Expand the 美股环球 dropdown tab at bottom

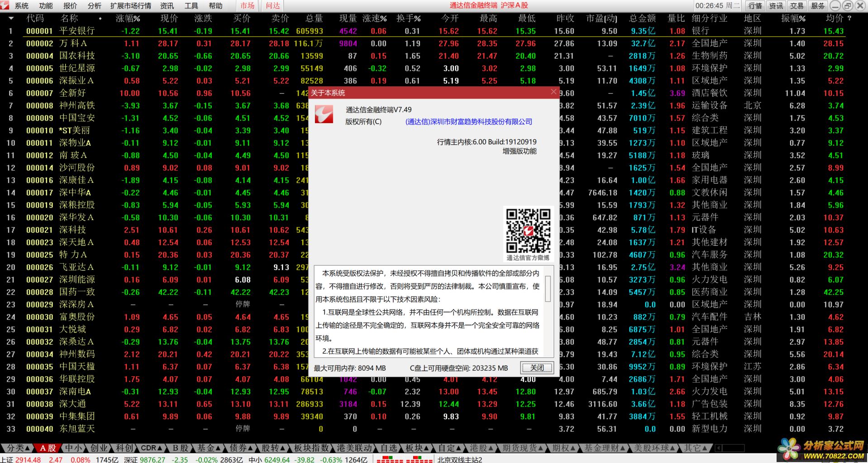(x=654, y=448)
